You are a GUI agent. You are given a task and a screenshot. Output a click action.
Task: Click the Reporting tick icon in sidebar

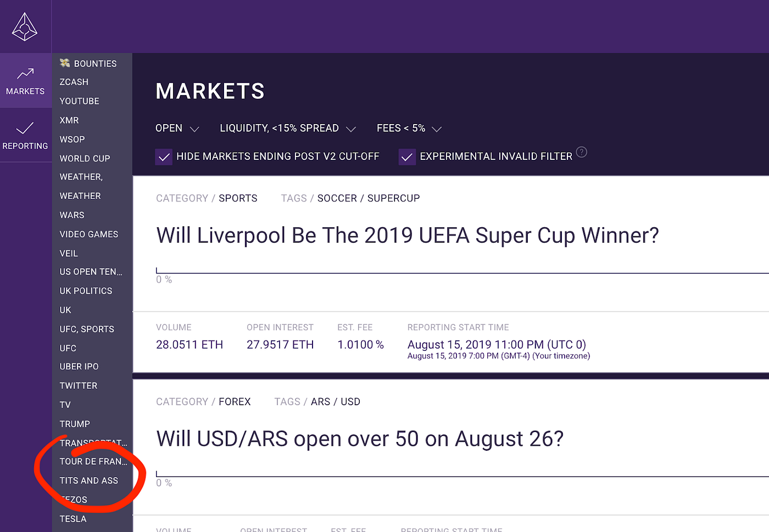(x=25, y=129)
